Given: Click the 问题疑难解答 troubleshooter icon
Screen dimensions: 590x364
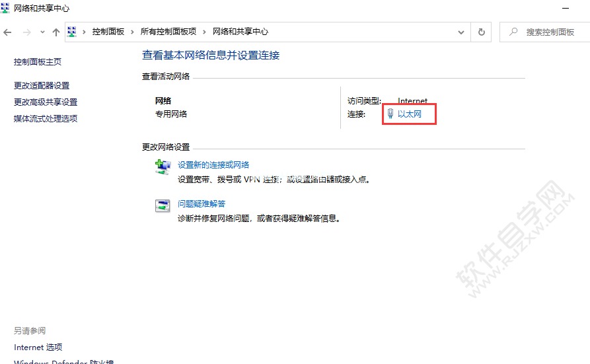Looking at the screenshot, I should coord(163,205).
